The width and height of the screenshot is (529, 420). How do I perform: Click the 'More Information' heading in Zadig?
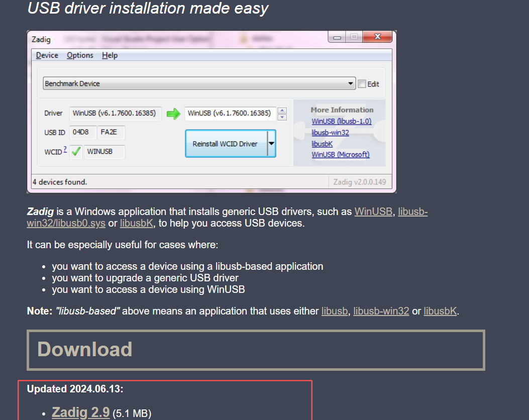coord(342,110)
